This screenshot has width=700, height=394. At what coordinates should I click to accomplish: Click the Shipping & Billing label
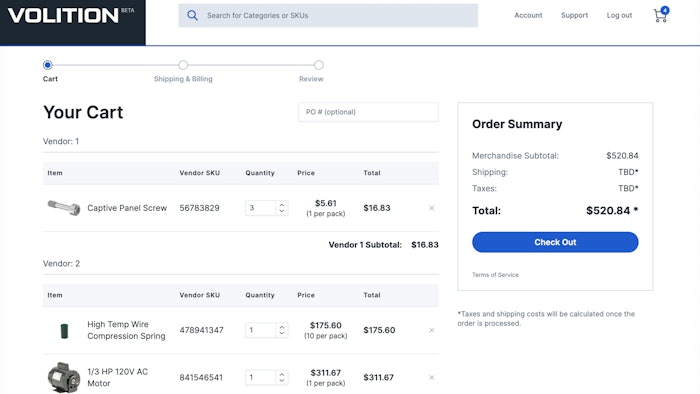click(x=183, y=79)
